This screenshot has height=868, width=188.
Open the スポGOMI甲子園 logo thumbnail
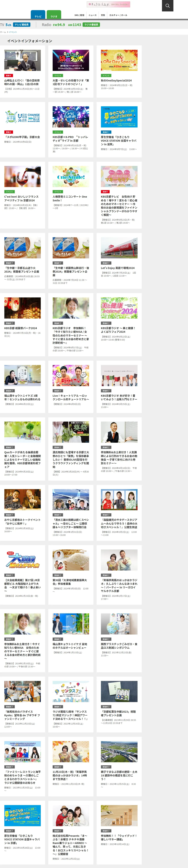23,117
